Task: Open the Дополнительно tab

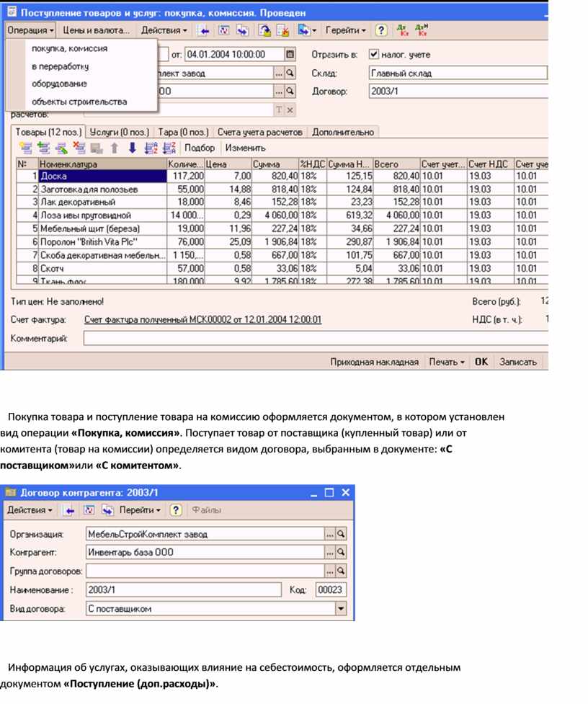Action: click(343, 132)
